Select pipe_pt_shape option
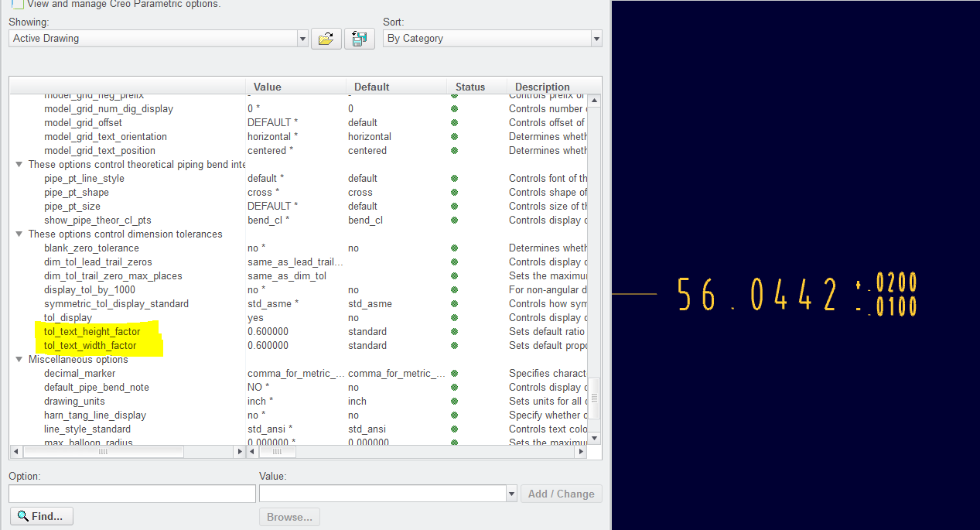Viewport: 980px width, 530px height. pyautogui.click(x=77, y=193)
